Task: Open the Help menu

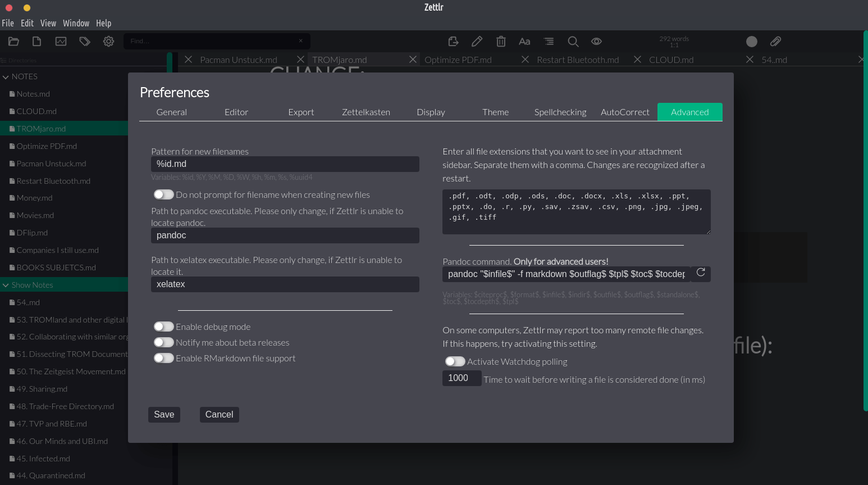Action: [x=103, y=23]
